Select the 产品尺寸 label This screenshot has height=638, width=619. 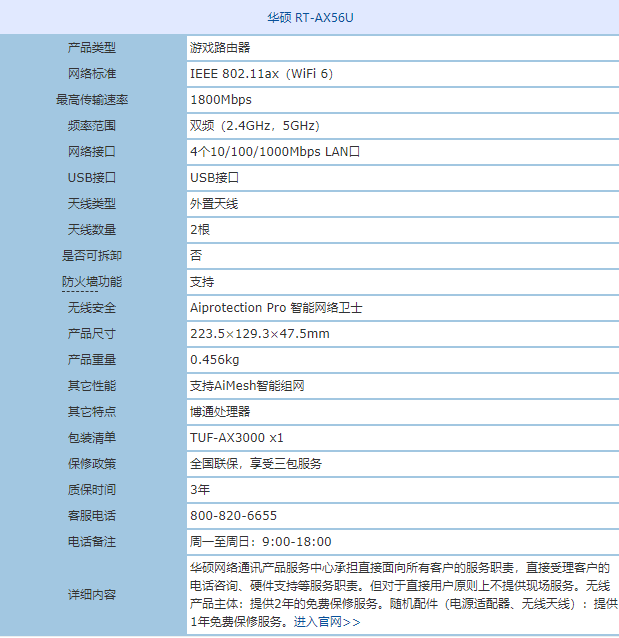(92, 334)
